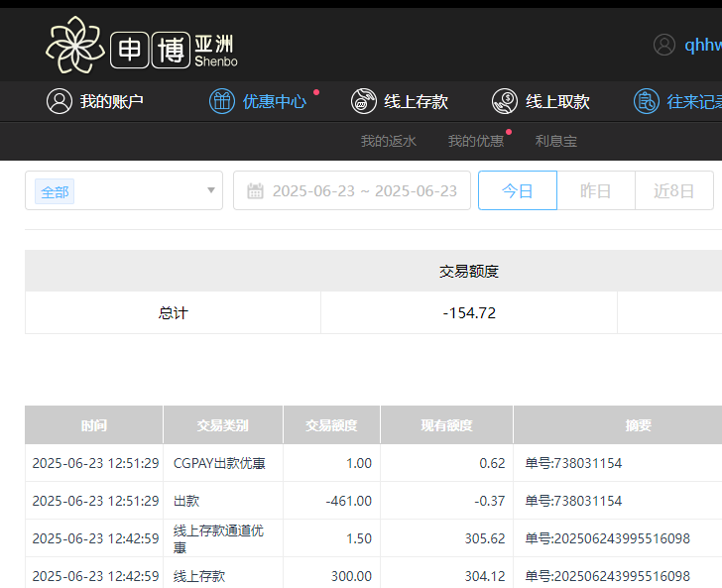Click the 优惠中心 gift icon

tap(222, 101)
